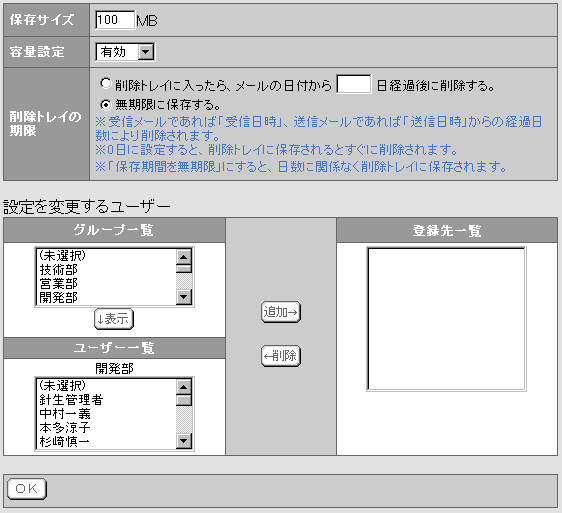Select 営業部 in the group list
Image resolution: width=562 pixels, height=513 pixels.
point(106,284)
